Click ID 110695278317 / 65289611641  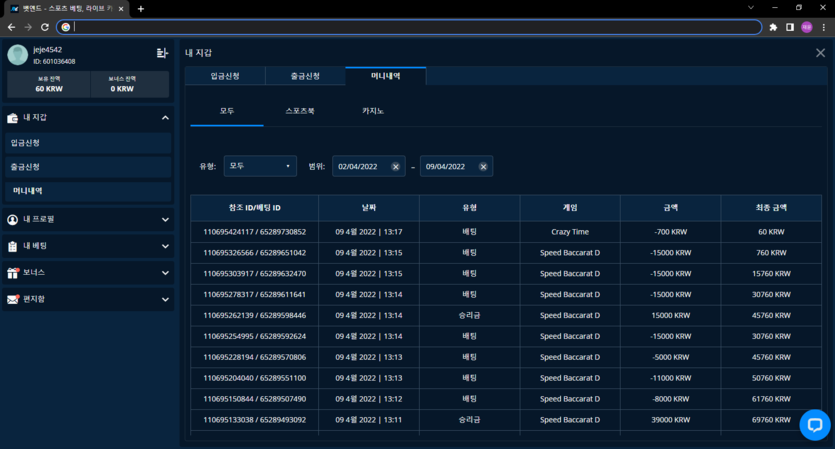(255, 295)
